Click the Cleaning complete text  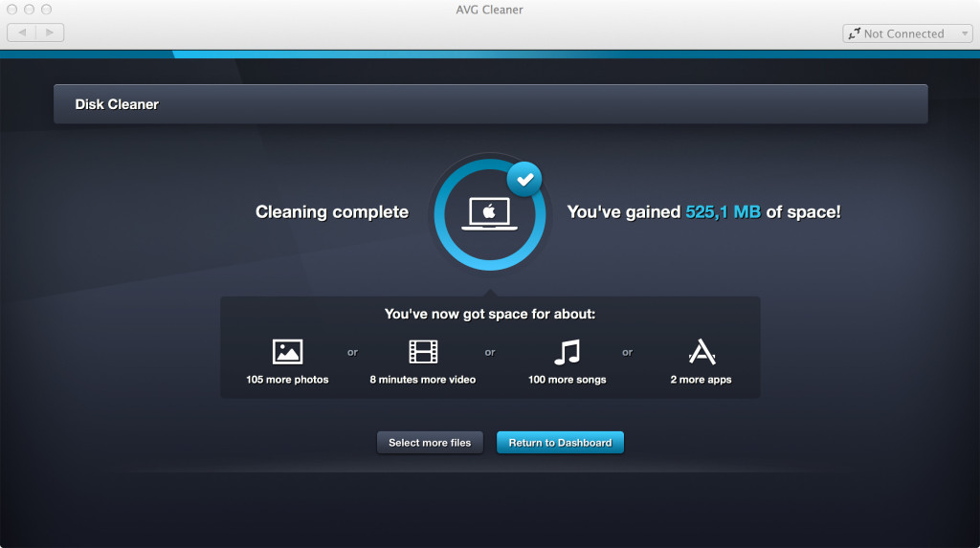click(x=332, y=211)
